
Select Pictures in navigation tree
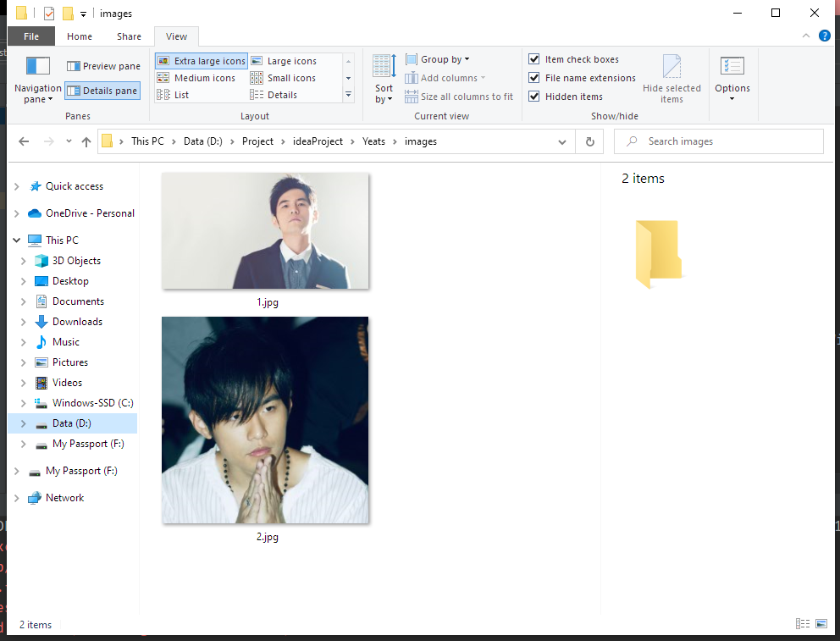click(69, 362)
